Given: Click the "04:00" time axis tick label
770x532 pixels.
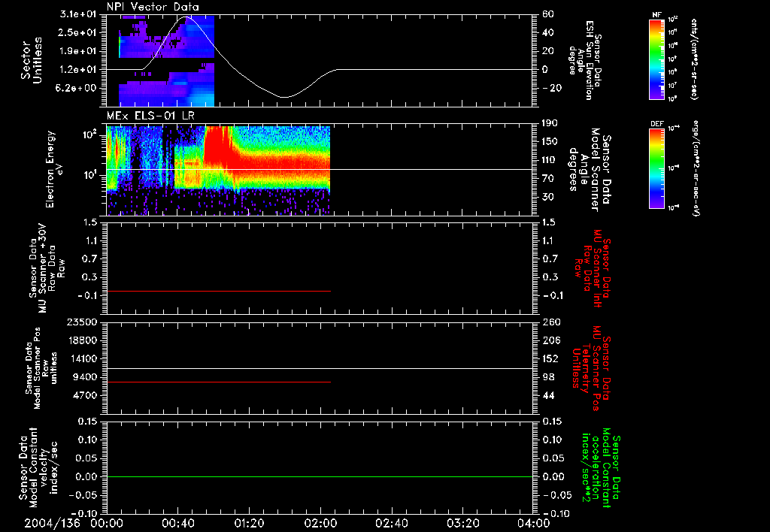Looking at the screenshot, I should point(534,523).
